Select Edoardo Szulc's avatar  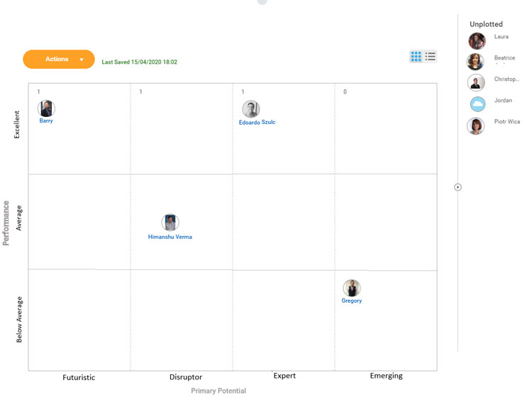point(250,109)
